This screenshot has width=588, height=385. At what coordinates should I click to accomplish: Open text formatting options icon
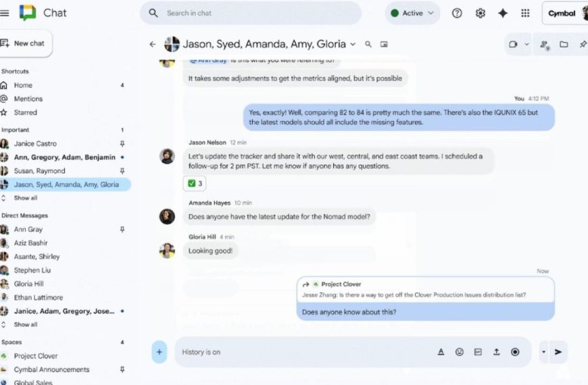click(441, 352)
